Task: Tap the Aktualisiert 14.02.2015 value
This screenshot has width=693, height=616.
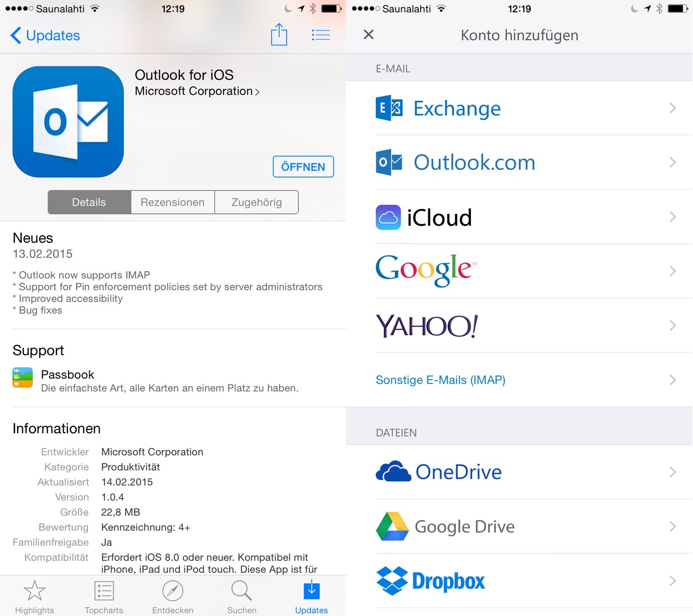Action: [127, 482]
